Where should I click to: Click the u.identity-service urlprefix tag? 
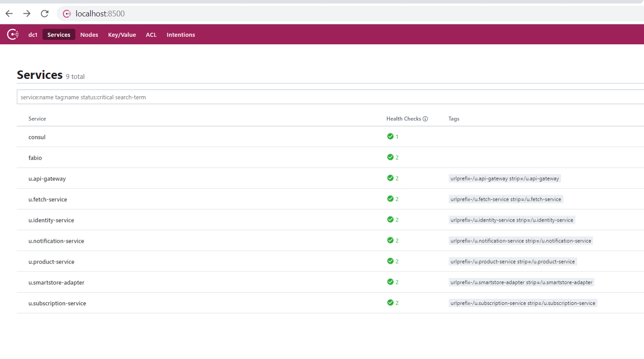click(512, 220)
